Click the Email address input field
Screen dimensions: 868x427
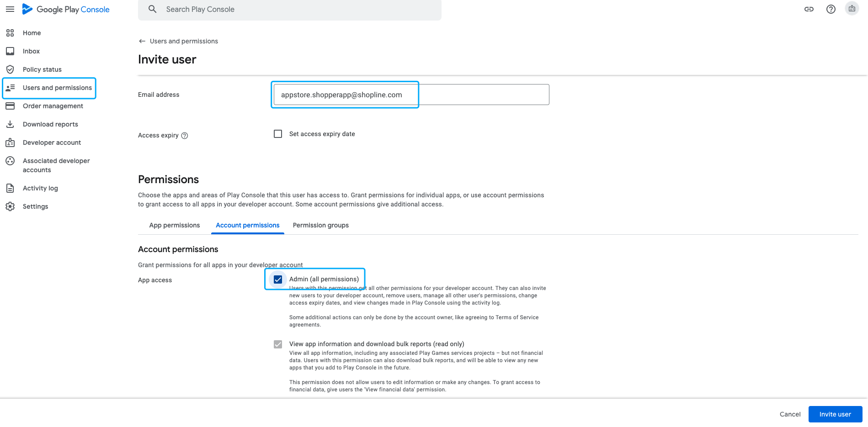pos(411,95)
